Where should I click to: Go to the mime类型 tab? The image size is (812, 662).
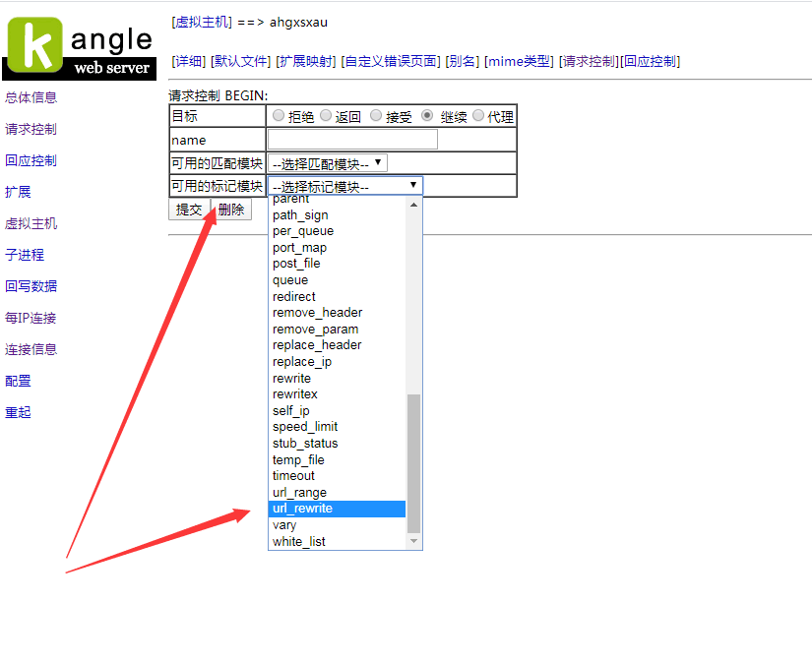click(519, 61)
